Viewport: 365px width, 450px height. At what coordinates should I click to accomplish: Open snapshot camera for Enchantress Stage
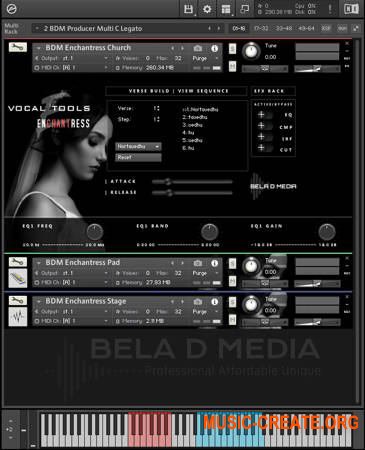point(198,302)
